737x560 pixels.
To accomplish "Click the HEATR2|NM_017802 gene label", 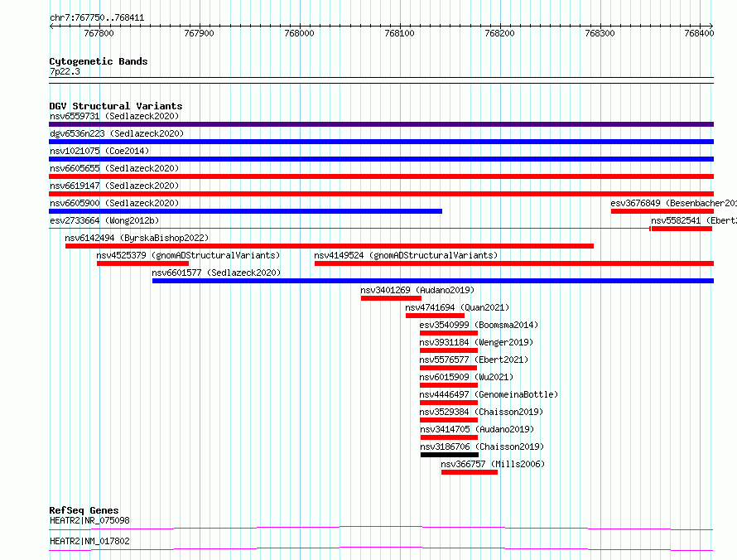I will pos(89,541).
